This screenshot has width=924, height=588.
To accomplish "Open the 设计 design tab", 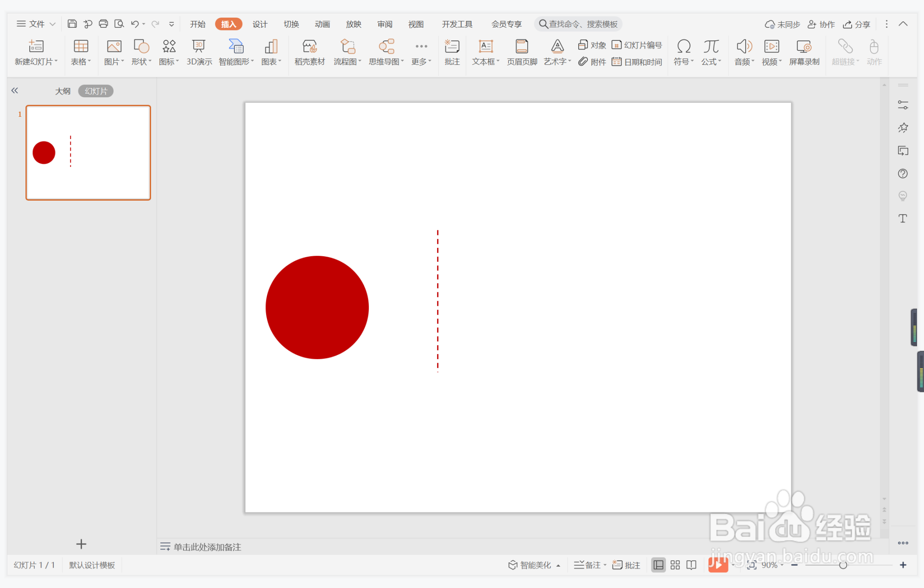I will 260,24.
